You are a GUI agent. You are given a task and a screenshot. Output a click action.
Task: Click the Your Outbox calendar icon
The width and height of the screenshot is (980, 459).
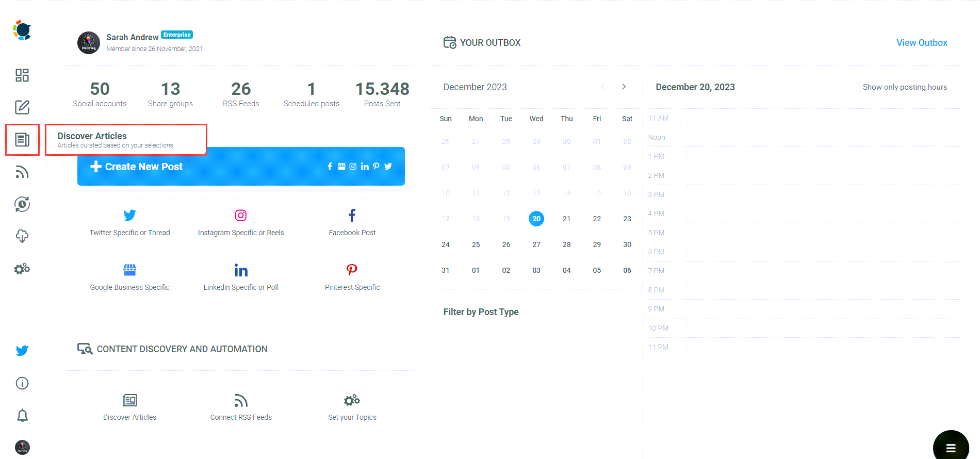click(x=450, y=42)
